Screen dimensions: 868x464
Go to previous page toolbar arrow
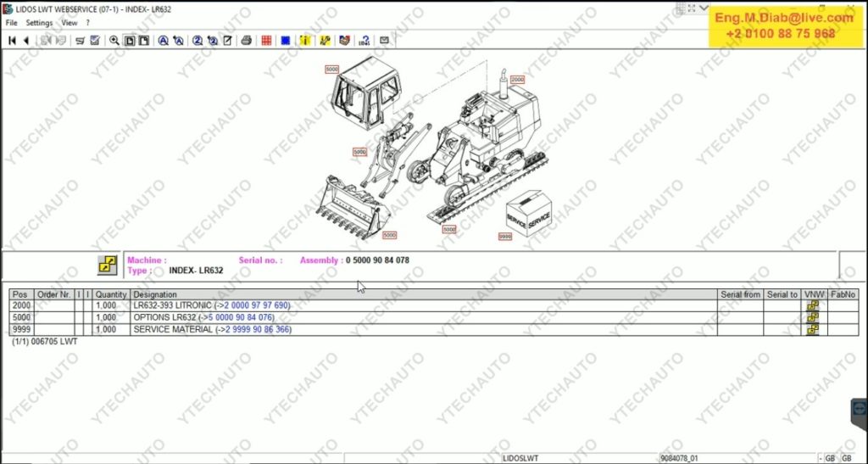tap(25, 41)
